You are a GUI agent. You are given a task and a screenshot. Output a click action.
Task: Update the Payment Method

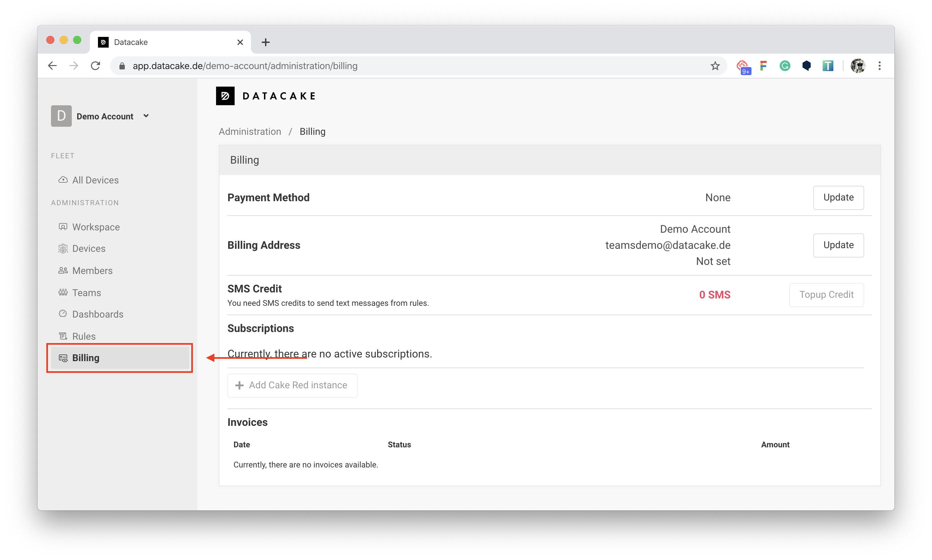tap(838, 198)
